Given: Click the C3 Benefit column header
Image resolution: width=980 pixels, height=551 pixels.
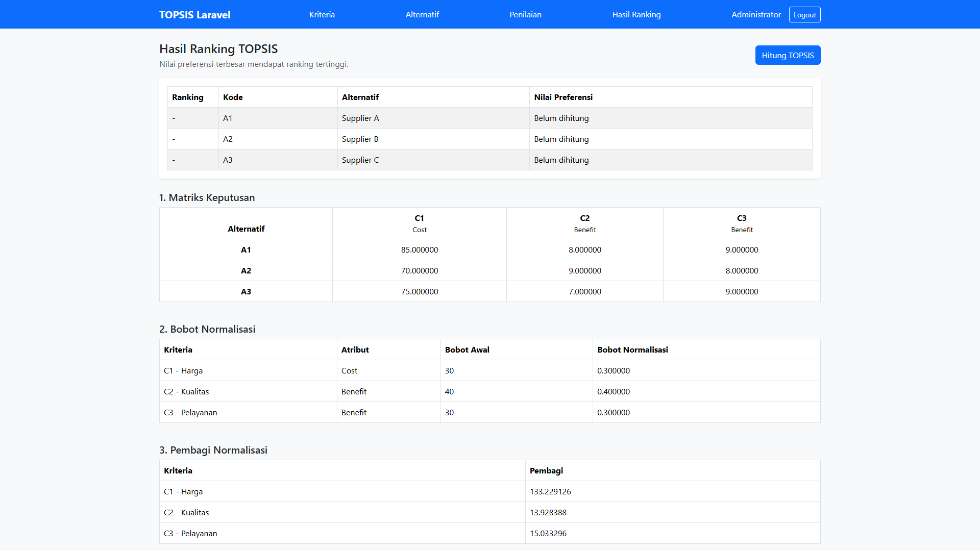Looking at the screenshot, I should [x=742, y=223].
